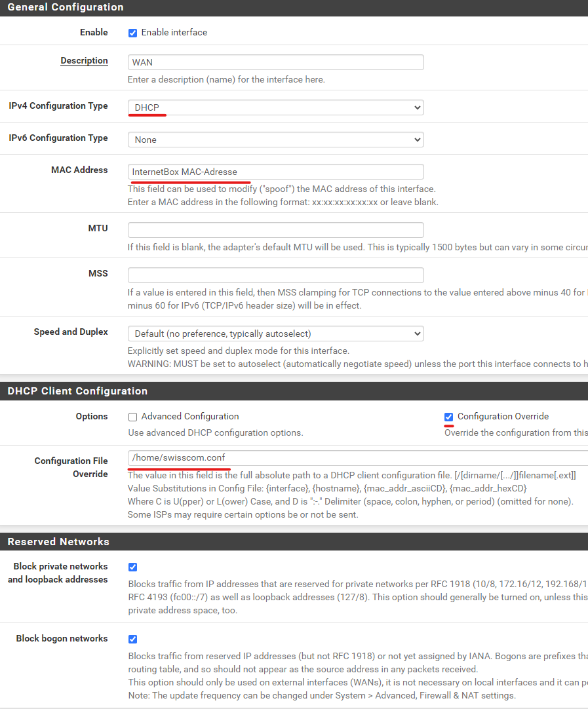Uncheck the Configuration Override checkbox
The image size is (588, 709).
pos(449,417)
